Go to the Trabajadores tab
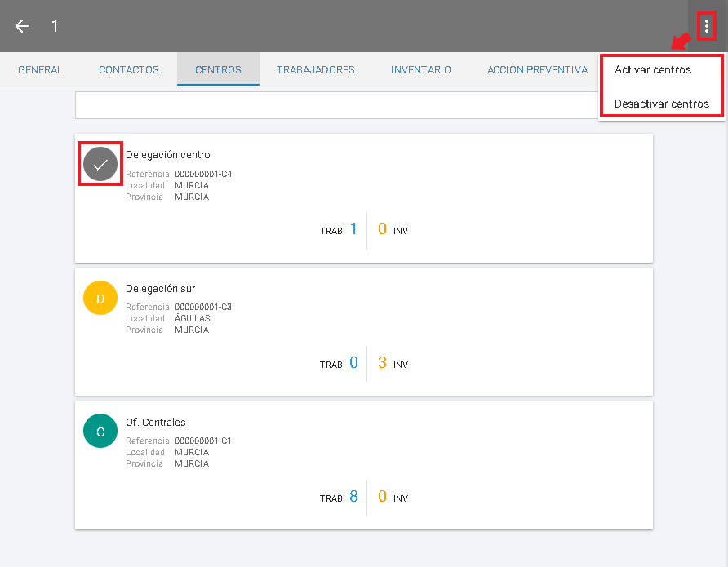The width and height of the screenshot is (728, 567). (x=315, y=70)
